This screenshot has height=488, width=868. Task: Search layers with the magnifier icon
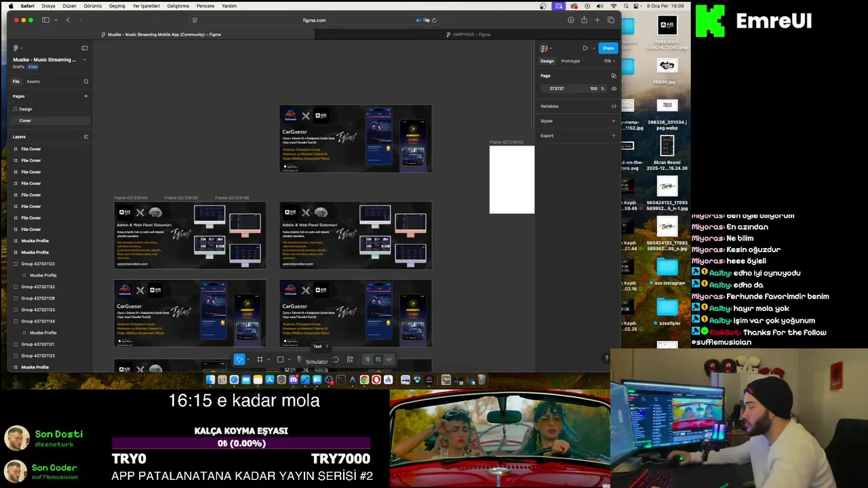click(86, 81)
